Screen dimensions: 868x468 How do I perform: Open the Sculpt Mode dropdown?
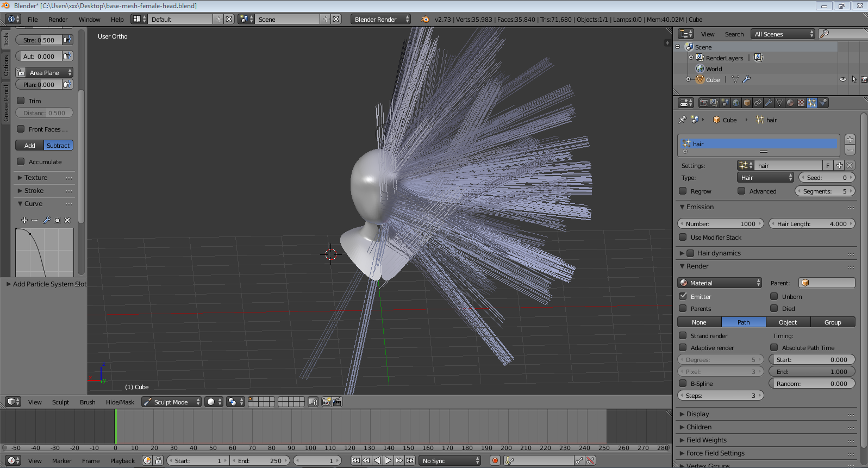(172, 402)
